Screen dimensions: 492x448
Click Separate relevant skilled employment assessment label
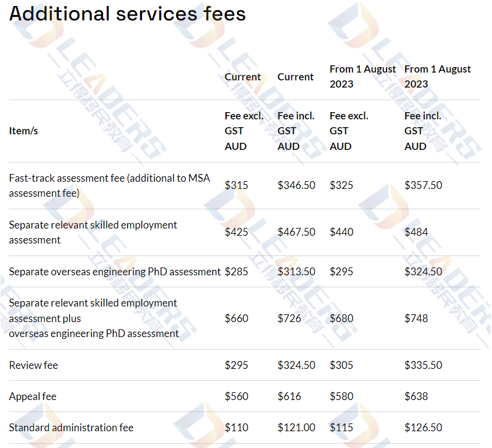[x=93, y=232]
